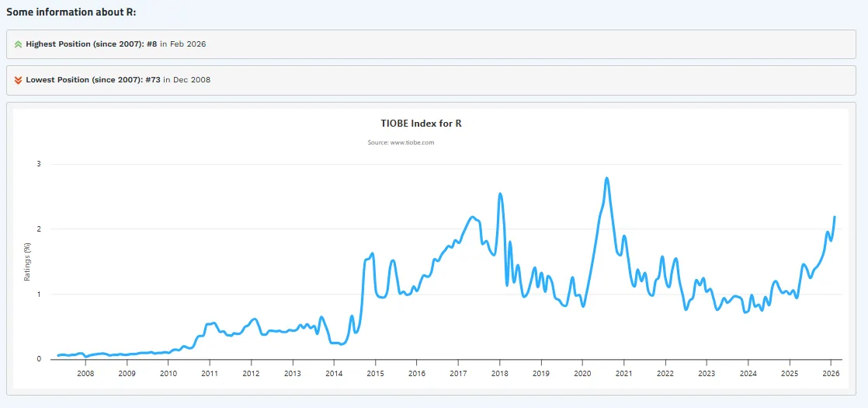Click the green double-up arrow icon
This screenshot has width=868, height=408.
[18, 44]
